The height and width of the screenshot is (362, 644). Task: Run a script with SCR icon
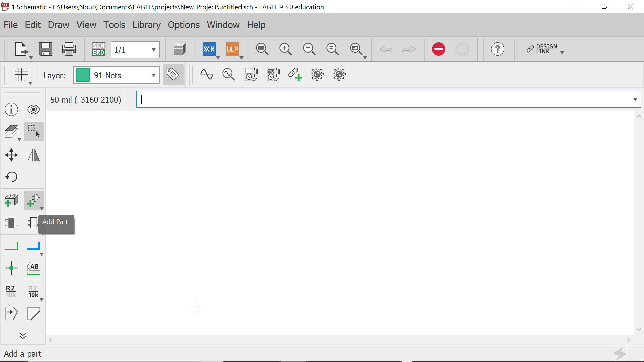(209, 49)
